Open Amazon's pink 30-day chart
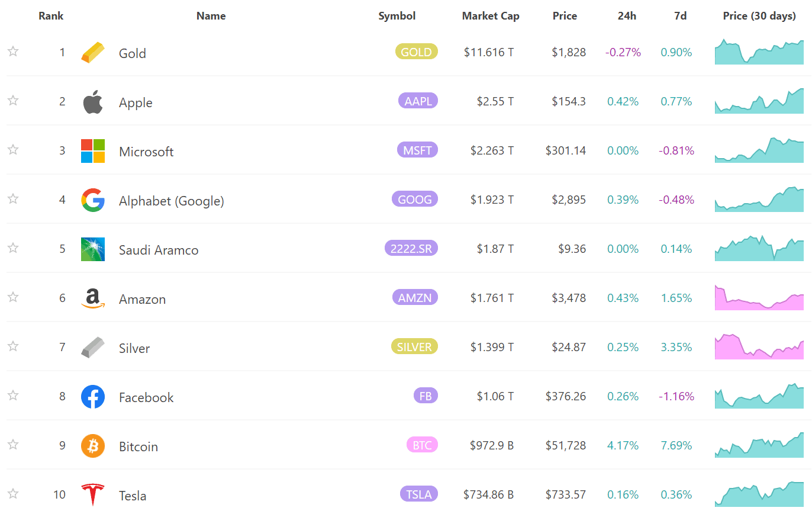The height and width of the screenshot is (514, 812). coord(759,297)
